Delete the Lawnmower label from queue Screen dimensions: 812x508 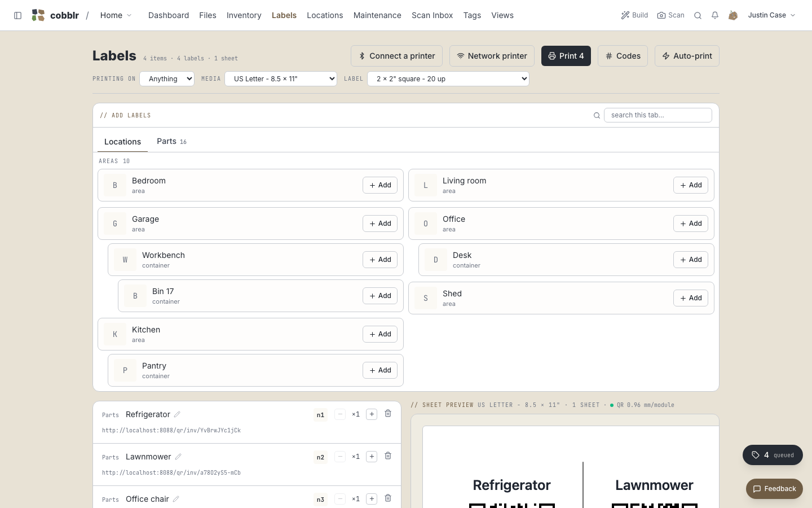pos(388,456)
